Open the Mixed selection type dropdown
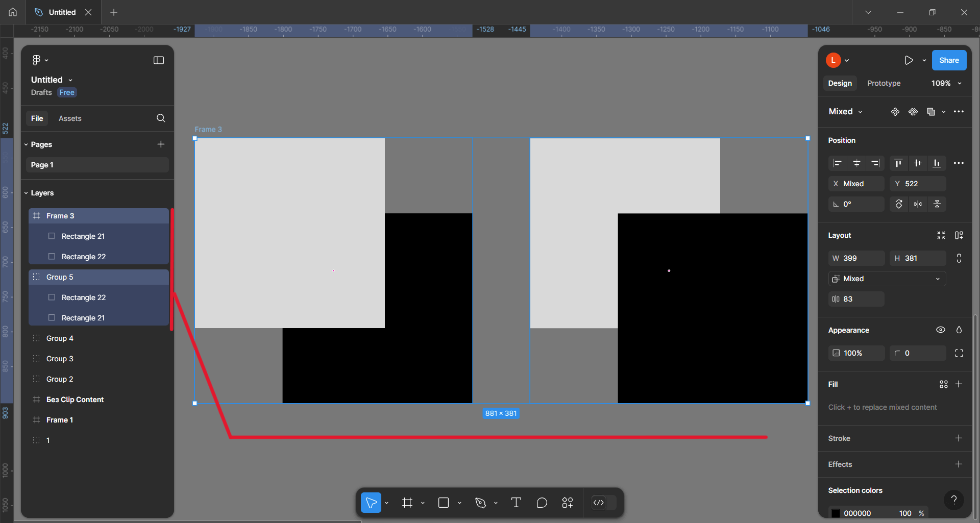This screenshot has height=523, width=980. 846,112
